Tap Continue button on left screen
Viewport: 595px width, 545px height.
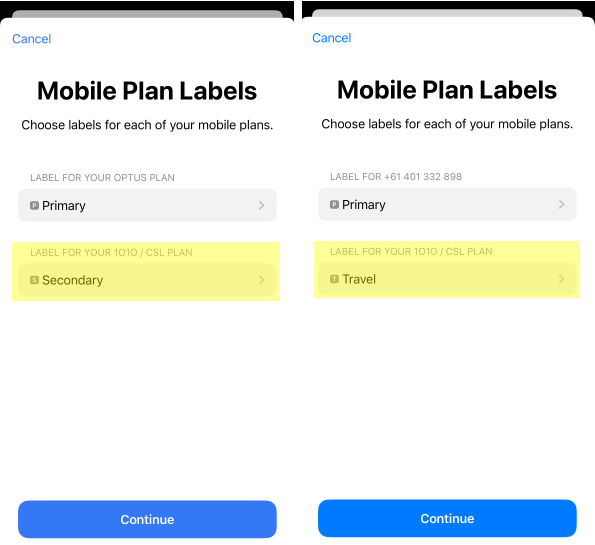[147, 519]
